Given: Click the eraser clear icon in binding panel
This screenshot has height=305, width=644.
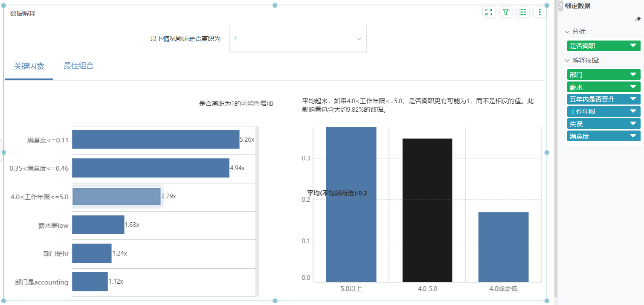Looking at the screenshot, I should [x=638, y=19].
